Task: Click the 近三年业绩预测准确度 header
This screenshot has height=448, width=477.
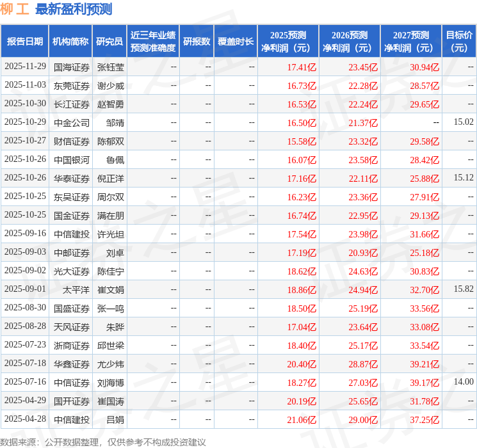Action: pyautogui.click(x=153, y=41)
